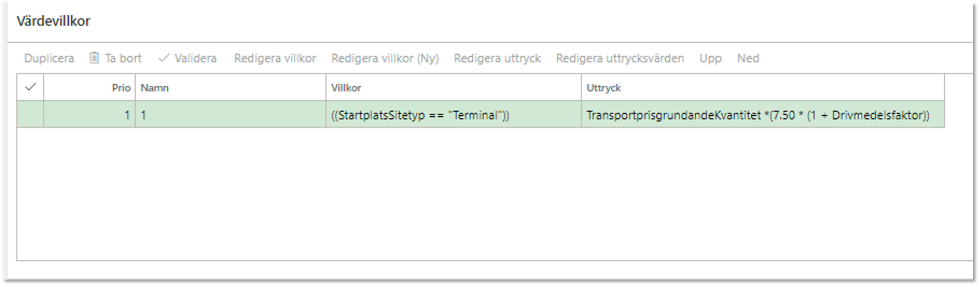Toggle the row selector for Prio 1
Image resolution: width=980 pixels, height=287 pixels.
(x=30, y=115)
